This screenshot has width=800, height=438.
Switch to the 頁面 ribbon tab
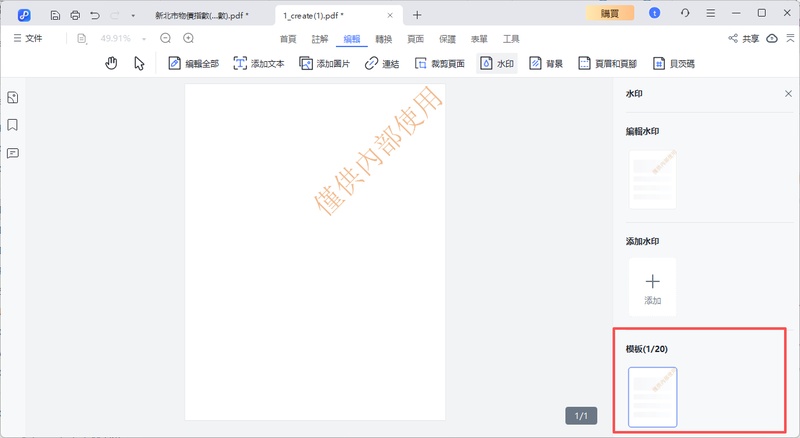415,39
